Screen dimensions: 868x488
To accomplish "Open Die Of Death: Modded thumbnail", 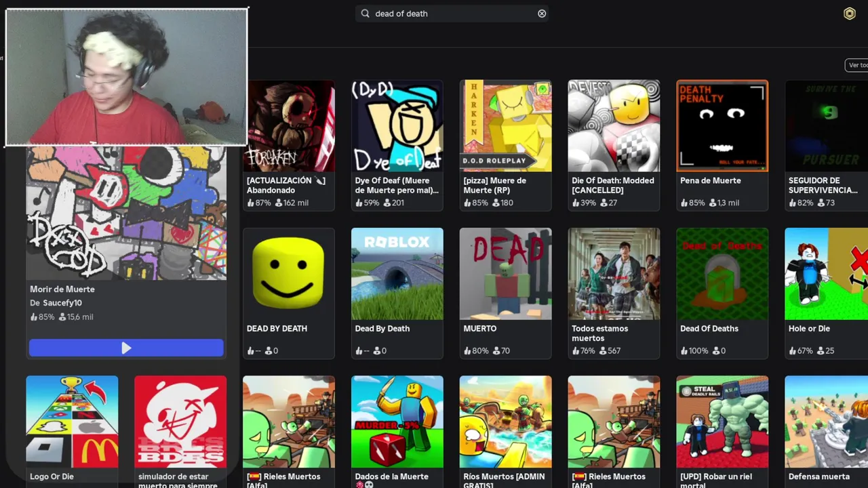I will [614, 126].
